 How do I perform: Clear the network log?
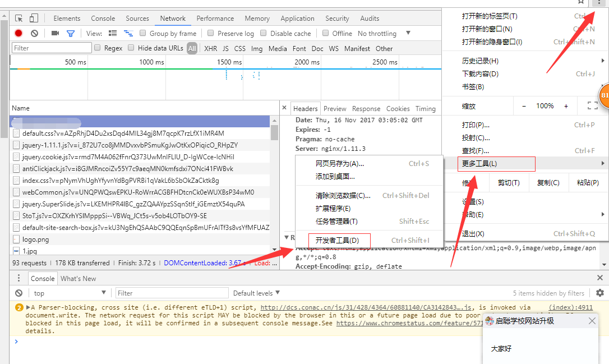tap(34, 34)
